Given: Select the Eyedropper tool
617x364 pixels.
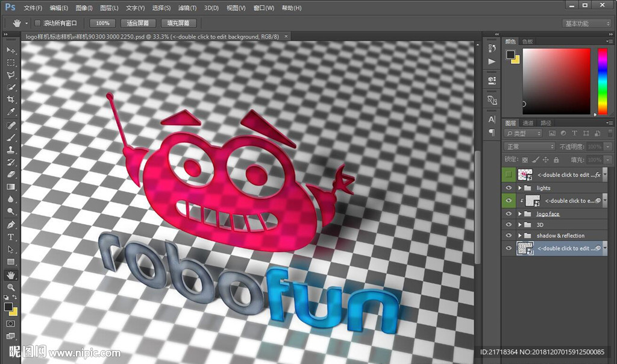Looking at the screenshot, I should point(11,111).
